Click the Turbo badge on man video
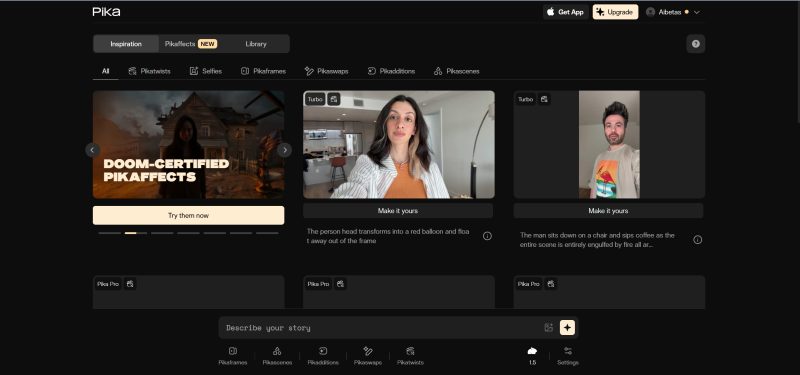 click(526, 99)
